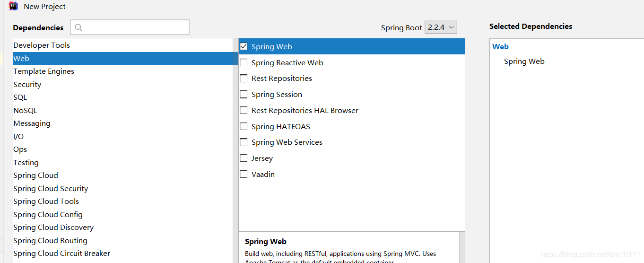This screenshot has width=644, height=263.
Task: Select the Developer Tools category
Action: pyautogui.click(x=123, y=45)
